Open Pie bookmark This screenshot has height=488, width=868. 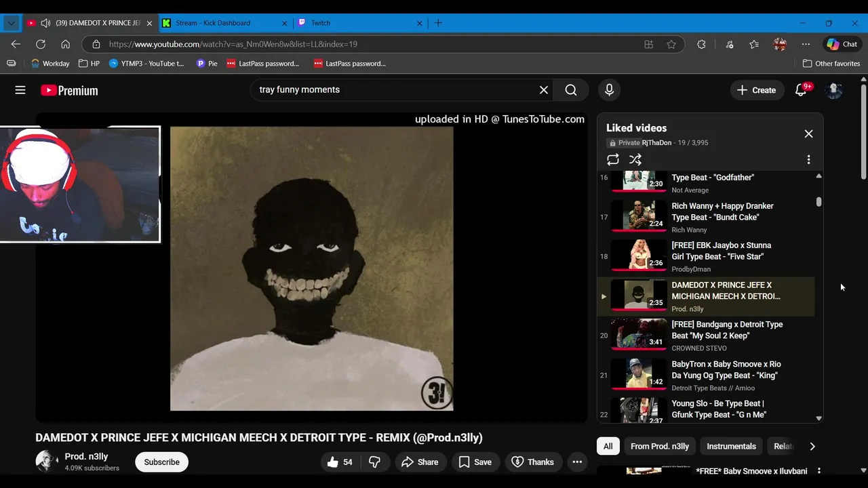tap(207, 64)
